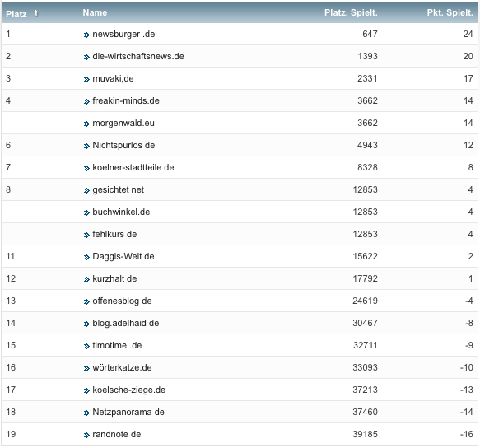Select the value 39185 in randnote row
This screenshot has width=480, height=448.
(365, 434)
